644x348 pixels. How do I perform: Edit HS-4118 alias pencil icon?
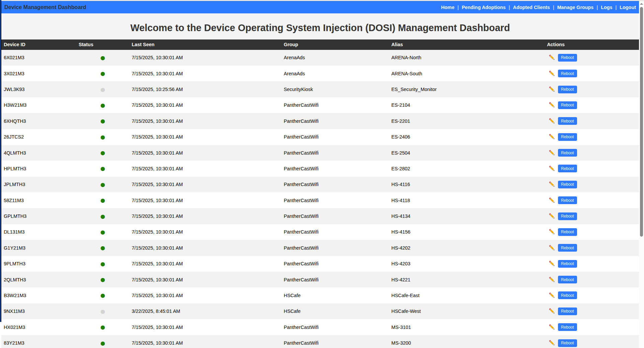(552, 200)
